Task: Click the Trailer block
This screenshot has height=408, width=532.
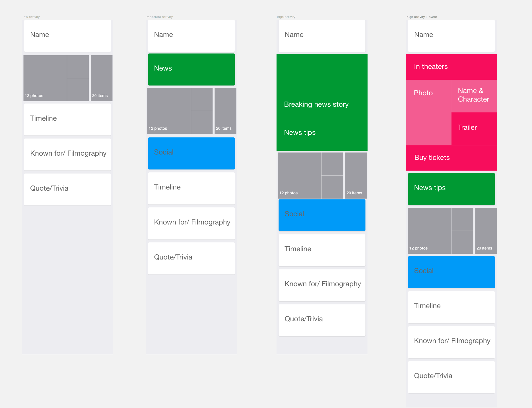Action: [x=474, y=129]
